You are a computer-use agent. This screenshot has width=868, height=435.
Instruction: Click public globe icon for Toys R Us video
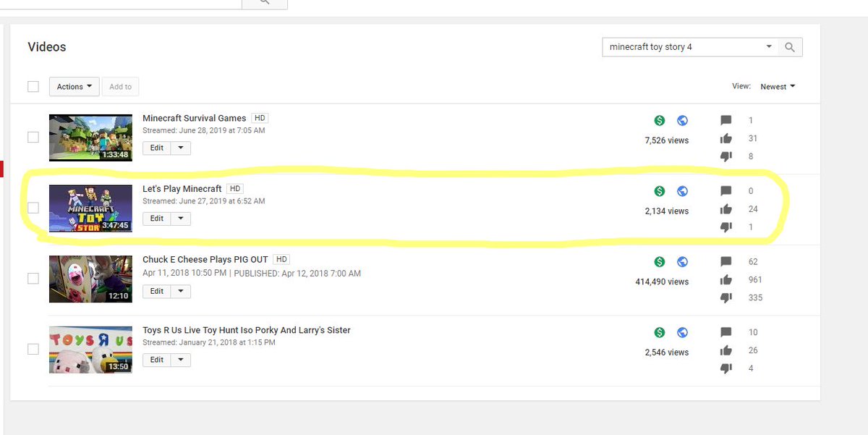coord(682,332)
